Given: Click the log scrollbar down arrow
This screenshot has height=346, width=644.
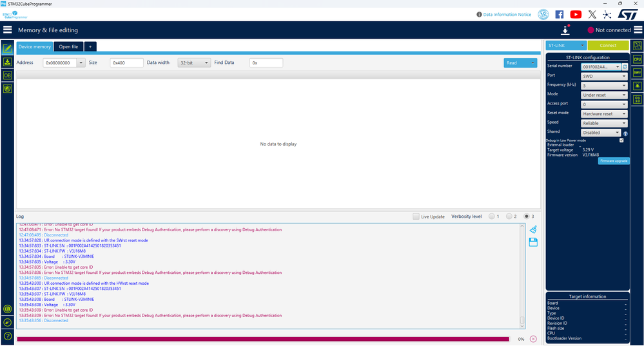Looking at the screenshot, I should [x=522, y=326].
